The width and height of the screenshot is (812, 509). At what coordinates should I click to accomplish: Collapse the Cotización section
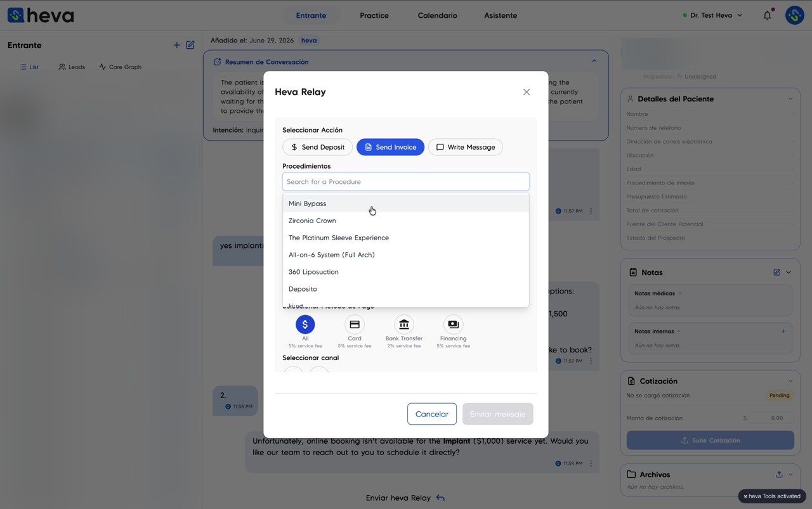tap(790, 381)
